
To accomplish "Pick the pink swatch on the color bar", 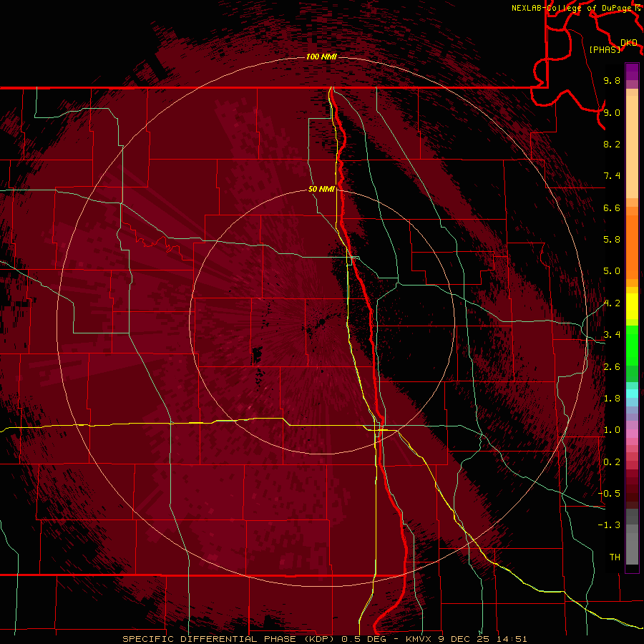I will point(632,434).
